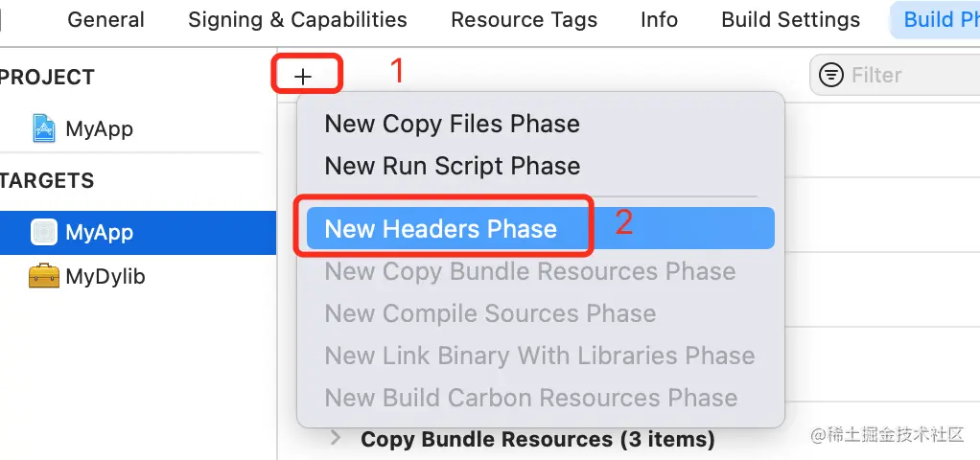
Task: Select New Headers Phase menu item
Action: [x=441, y=228]
